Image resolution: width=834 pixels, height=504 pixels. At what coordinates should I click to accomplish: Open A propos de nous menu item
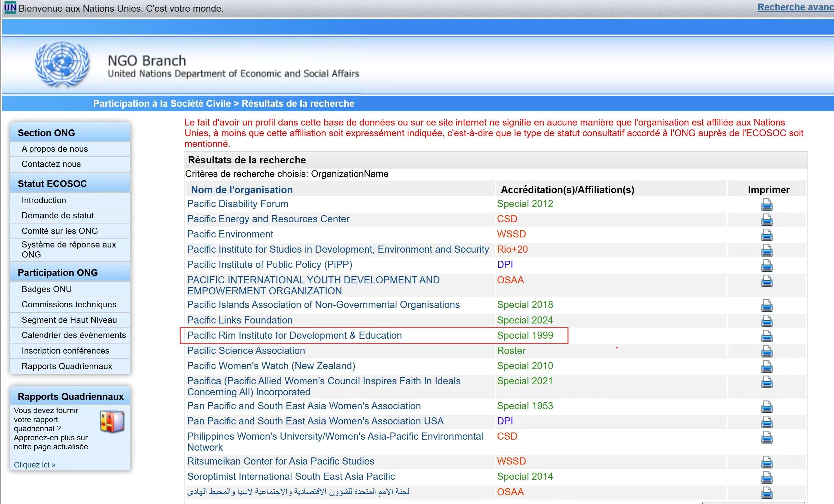pyautogui.click(x=54, y=149)
